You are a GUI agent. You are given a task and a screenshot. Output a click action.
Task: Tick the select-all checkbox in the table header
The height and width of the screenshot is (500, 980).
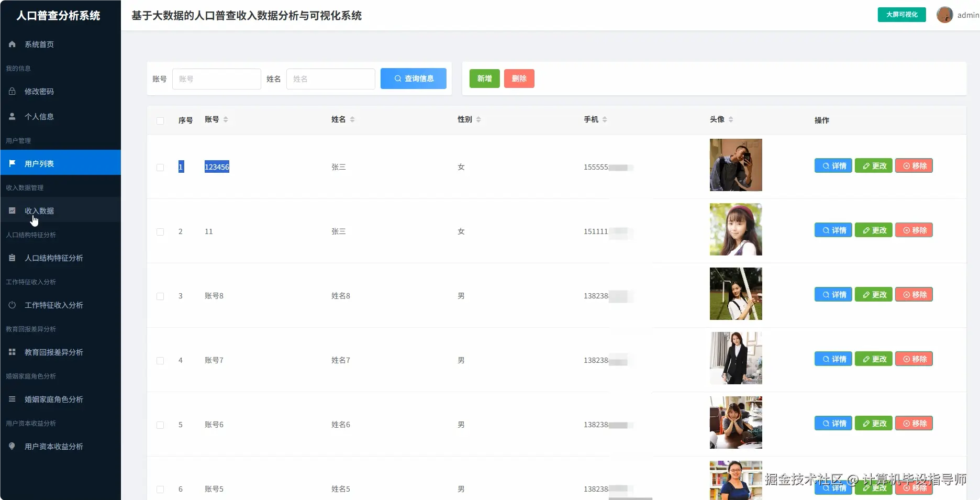point(160,121)
